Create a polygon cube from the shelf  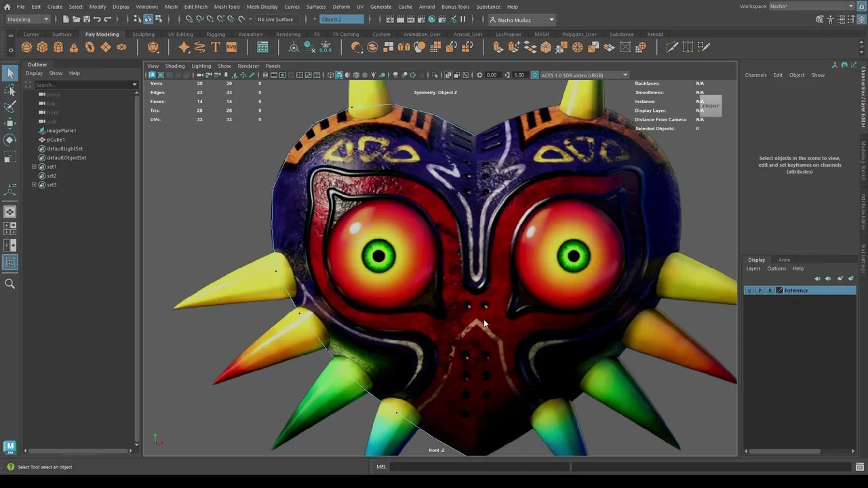(x=42, y=47)
